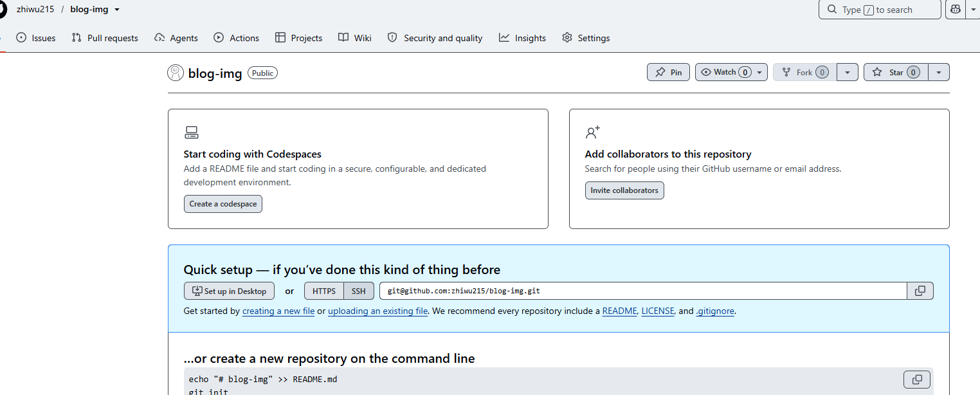Screen dimensions: 980x395
Task: Open the README link
Action: click(x=619, y=311)
